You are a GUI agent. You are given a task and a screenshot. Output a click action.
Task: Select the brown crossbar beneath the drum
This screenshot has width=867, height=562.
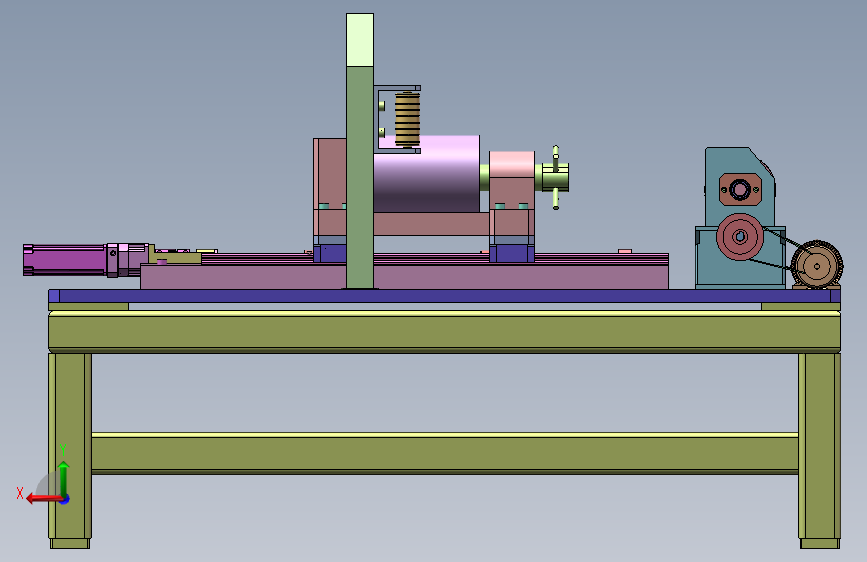click(431, 224)
